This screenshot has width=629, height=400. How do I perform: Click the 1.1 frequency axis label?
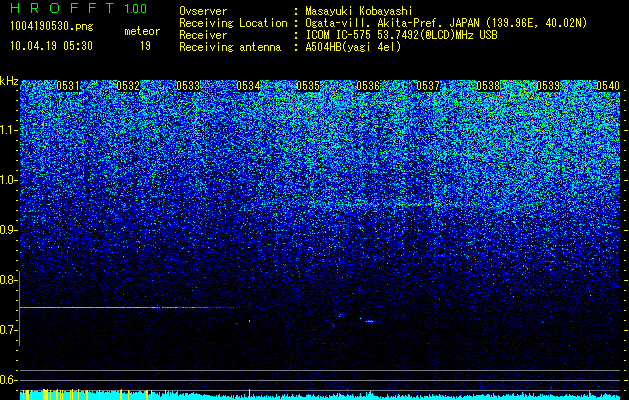tap(8, 130)
